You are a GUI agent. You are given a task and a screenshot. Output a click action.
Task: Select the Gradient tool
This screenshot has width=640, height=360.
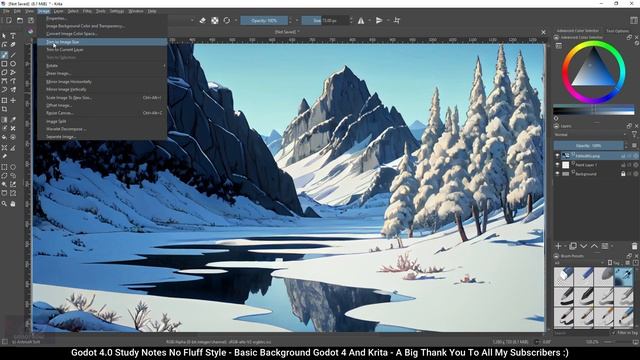point(4,119)
